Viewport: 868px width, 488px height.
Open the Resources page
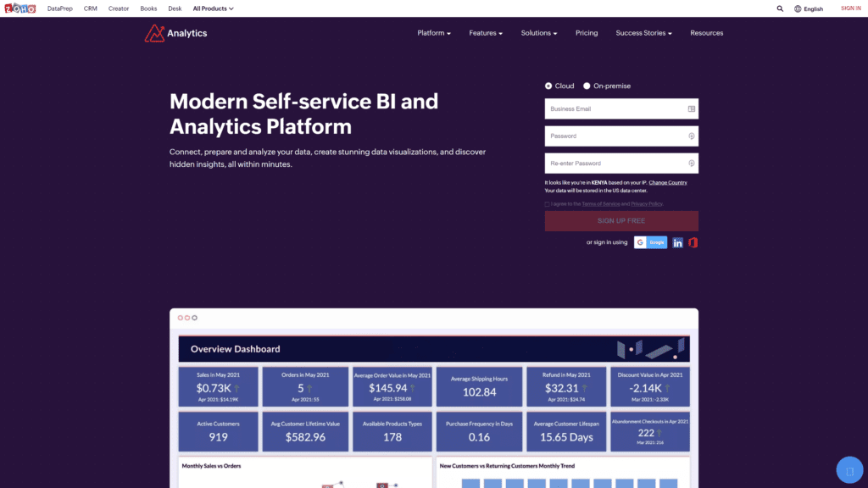point(706,33)
